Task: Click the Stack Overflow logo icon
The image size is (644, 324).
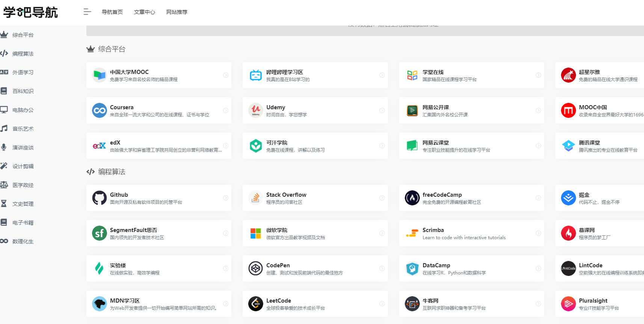Action: [256, 198]
